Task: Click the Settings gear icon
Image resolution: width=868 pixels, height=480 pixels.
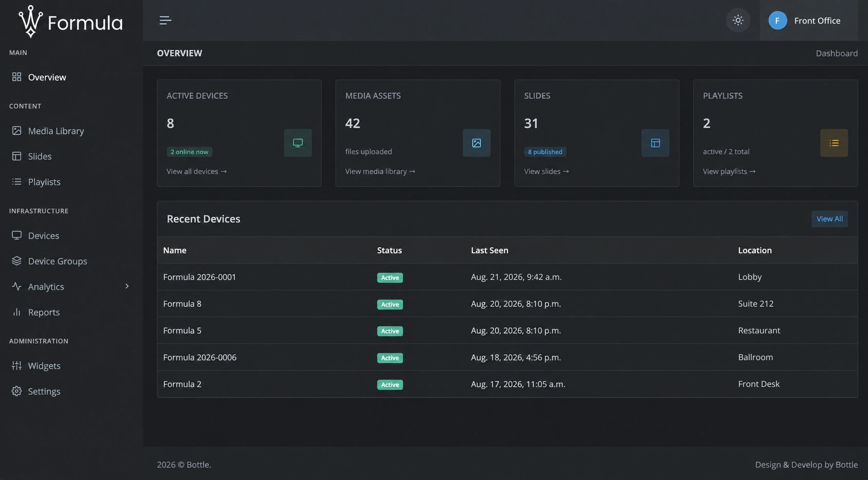Action: pyautogui.click(x=16, y=391)
